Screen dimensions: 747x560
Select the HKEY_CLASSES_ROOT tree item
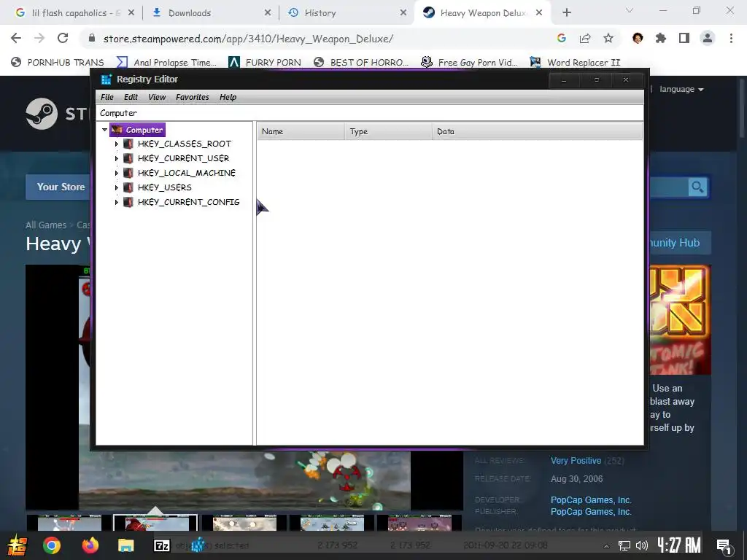coord(185,144)
